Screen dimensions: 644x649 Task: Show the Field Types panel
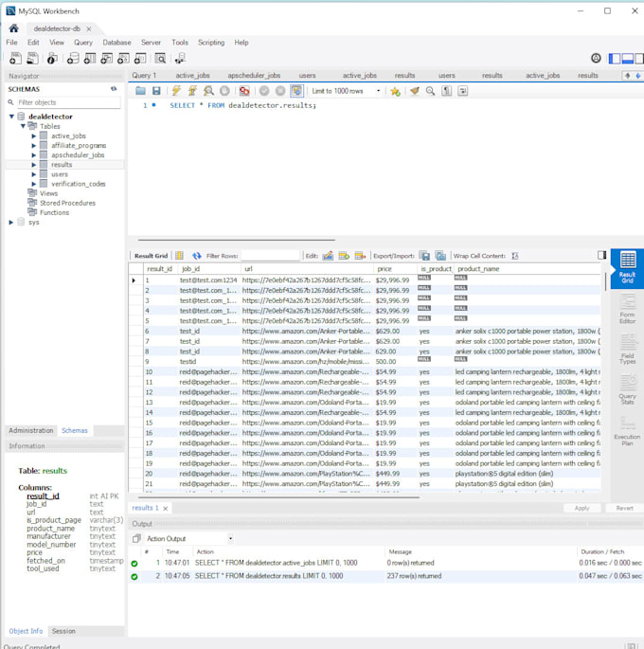tap(627, 351)
